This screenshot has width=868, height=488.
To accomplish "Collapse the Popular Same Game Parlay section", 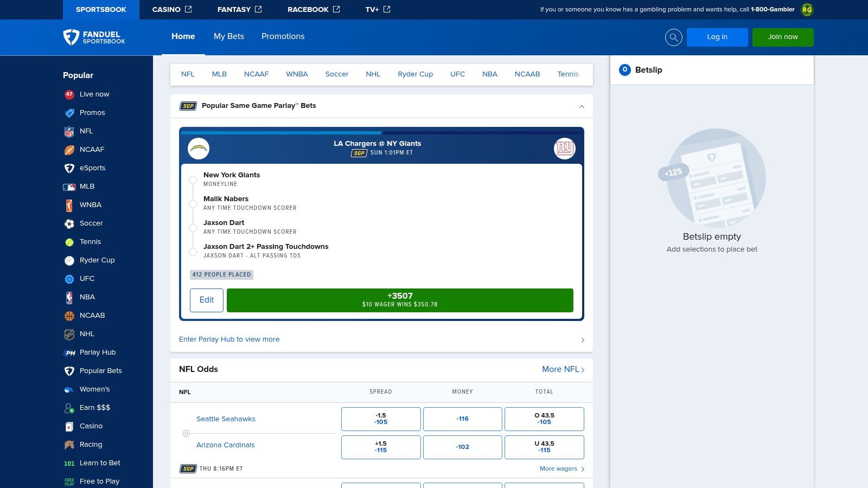I will pyautogui.click(x=582, y=106).
